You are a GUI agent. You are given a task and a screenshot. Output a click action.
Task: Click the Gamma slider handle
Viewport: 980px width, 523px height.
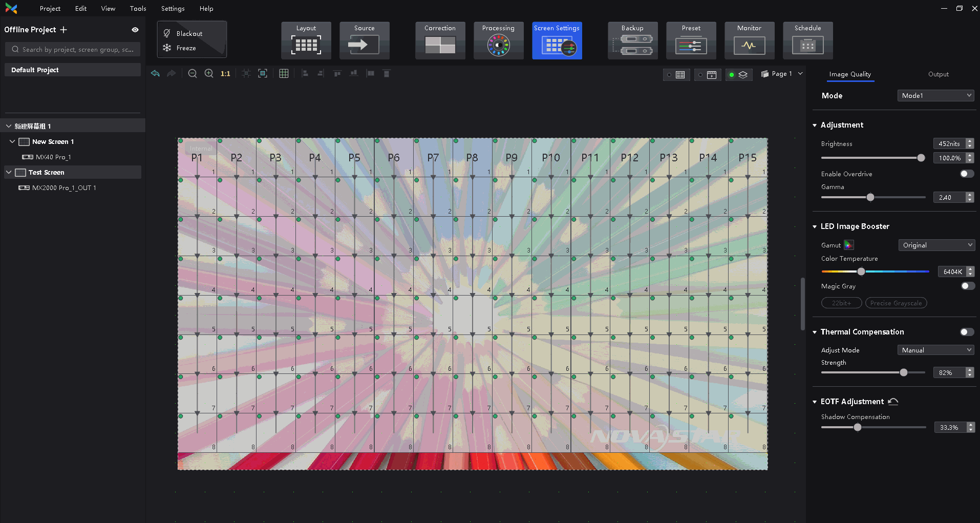click(x=870, y=197)
